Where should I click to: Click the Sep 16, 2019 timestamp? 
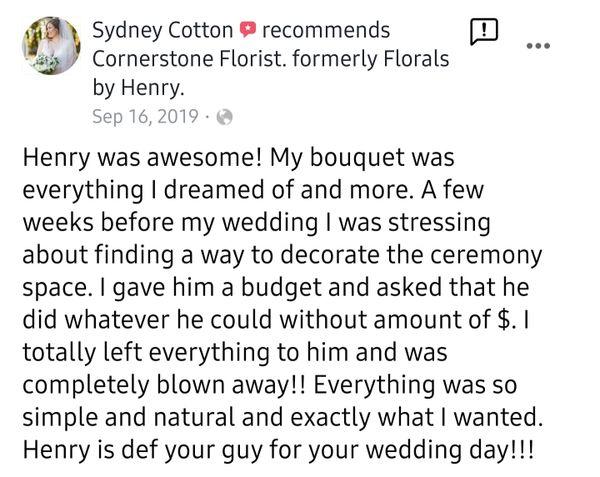pyautogui.click(x=145, y=117)
